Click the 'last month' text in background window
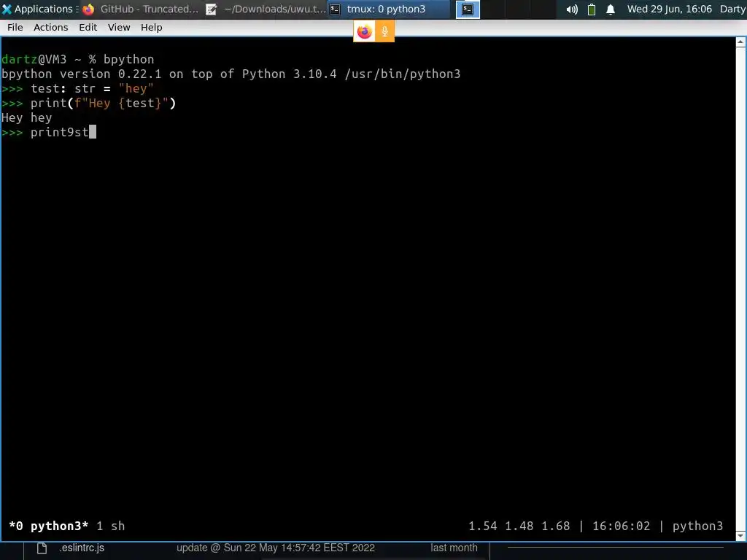 click(454, 548)
